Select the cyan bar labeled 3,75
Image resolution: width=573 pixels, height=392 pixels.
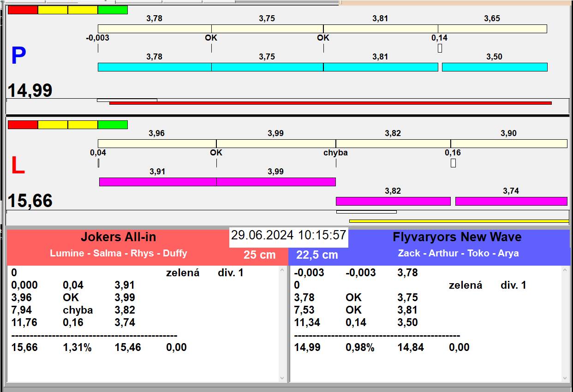pyautogui.click(x=268, y=67)
